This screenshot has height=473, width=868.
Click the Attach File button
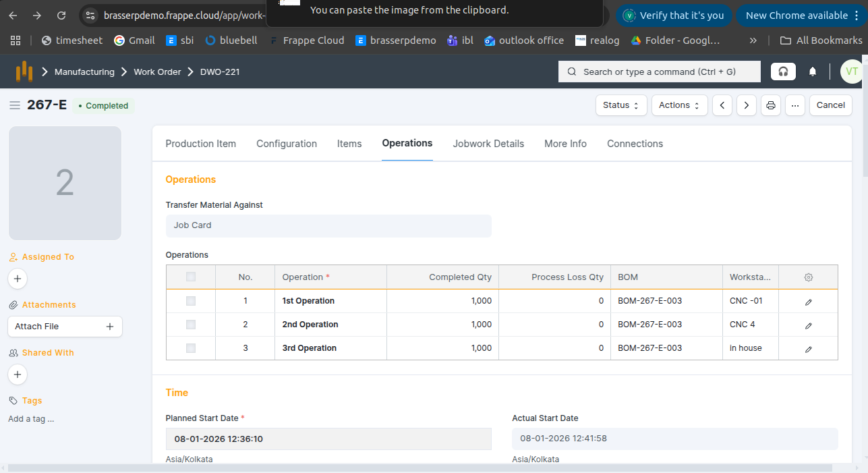pos(65,327)
